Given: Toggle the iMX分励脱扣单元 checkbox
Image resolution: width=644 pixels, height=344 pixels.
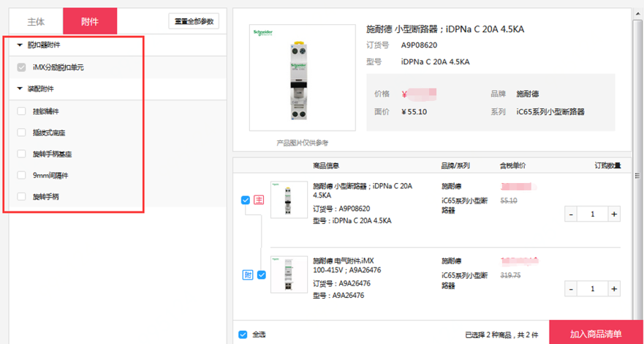Looking at the screenshot, I should (21, 67).
